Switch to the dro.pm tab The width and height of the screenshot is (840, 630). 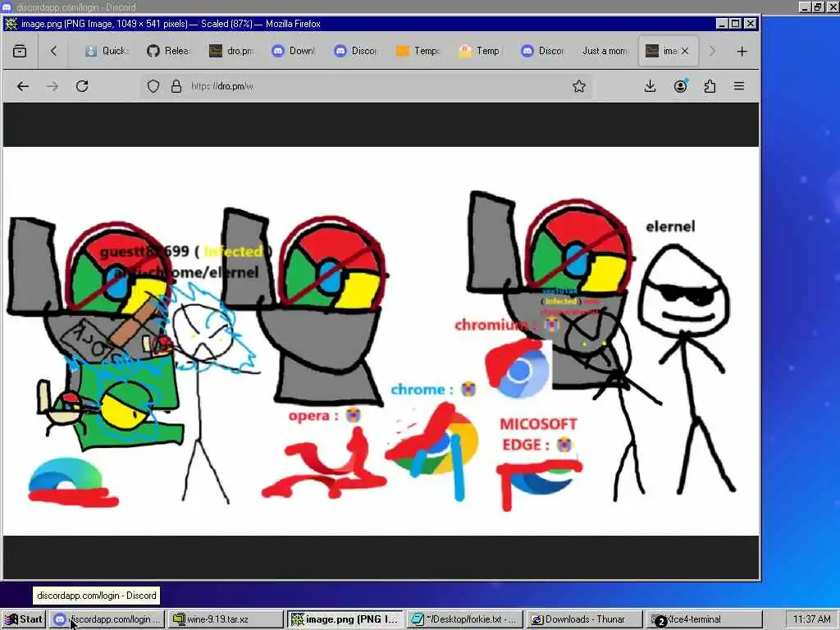tap(231, 51)
